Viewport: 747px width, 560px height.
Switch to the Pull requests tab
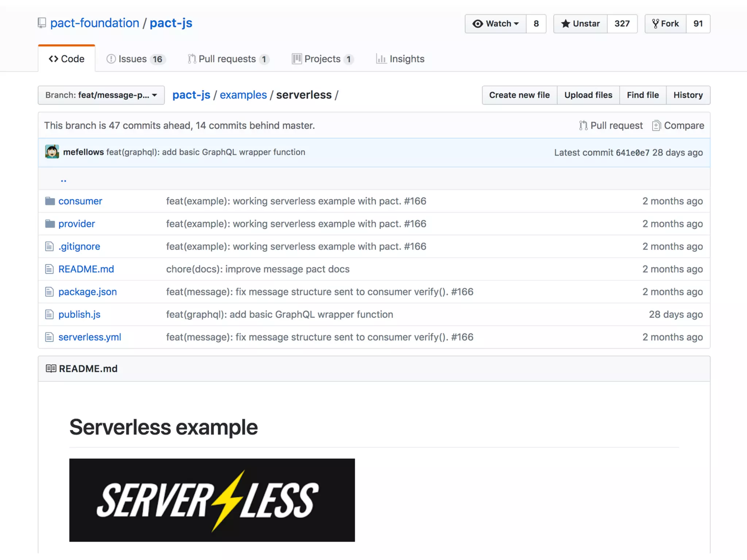[x=228, y=59]
